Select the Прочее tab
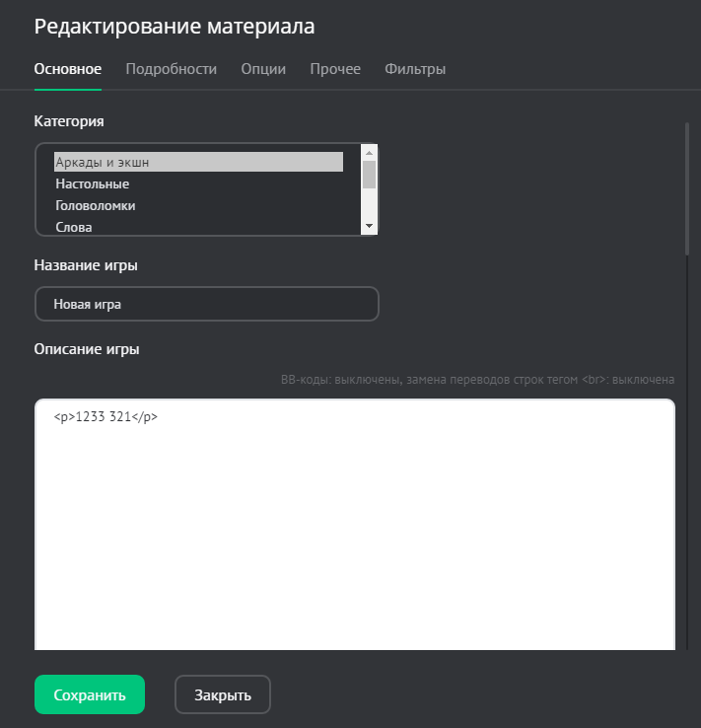This screenshot has width=701, height=728. [335, 69]
